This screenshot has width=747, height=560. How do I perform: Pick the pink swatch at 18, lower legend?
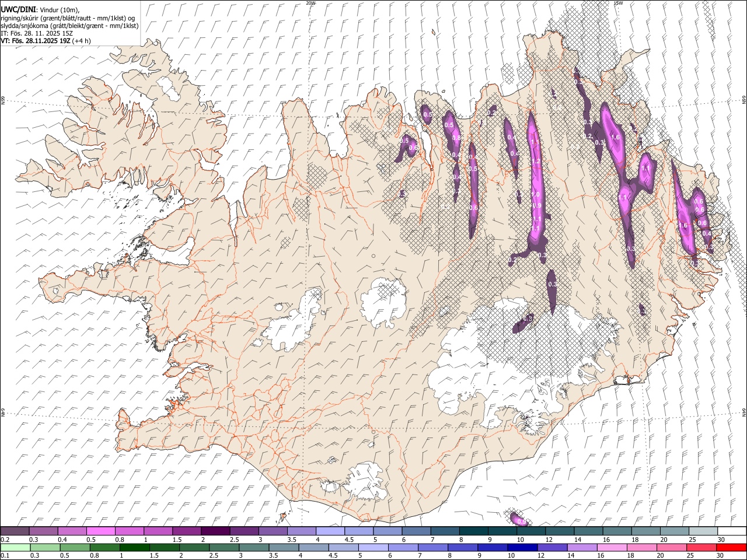[641, 548]
